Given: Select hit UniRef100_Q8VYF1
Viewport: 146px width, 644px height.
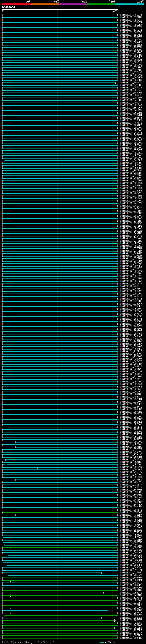Looking at the screenshot, I should point(131,42).
